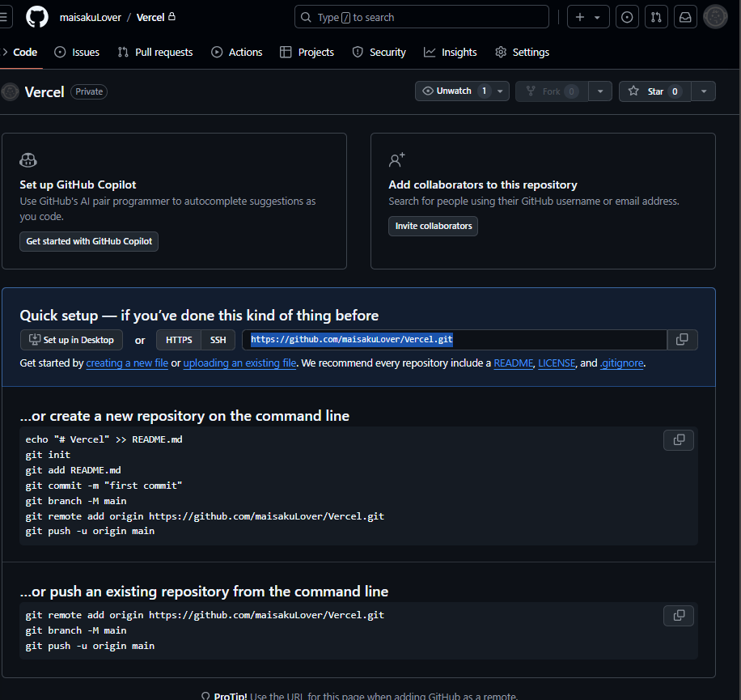Click Add collaborators to this repository heading
Screen dimensions: 741x700
click(x=483, y=185)
